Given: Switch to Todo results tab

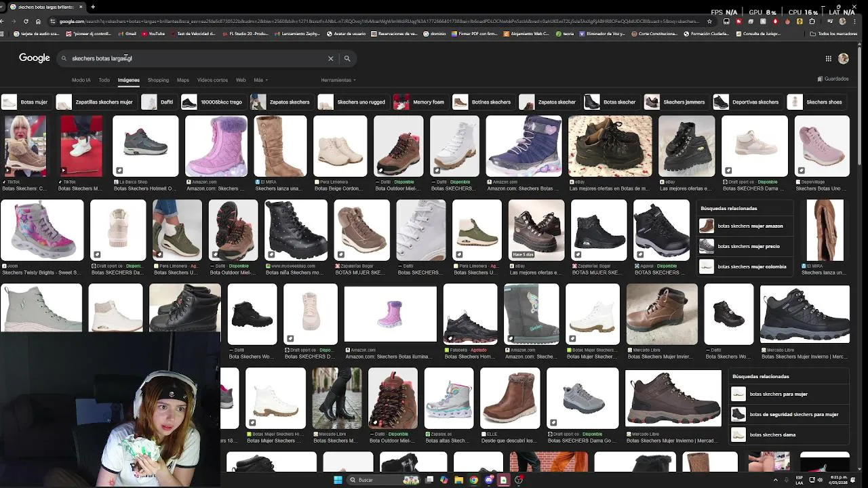Looking at the screenshot, I should pos(104,80).
